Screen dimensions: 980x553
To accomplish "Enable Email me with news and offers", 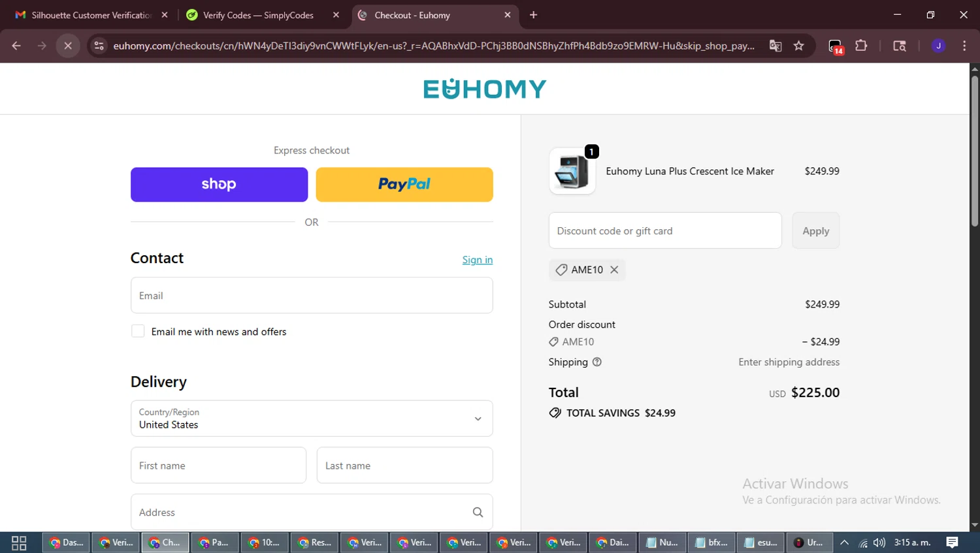I will (138, 331).
